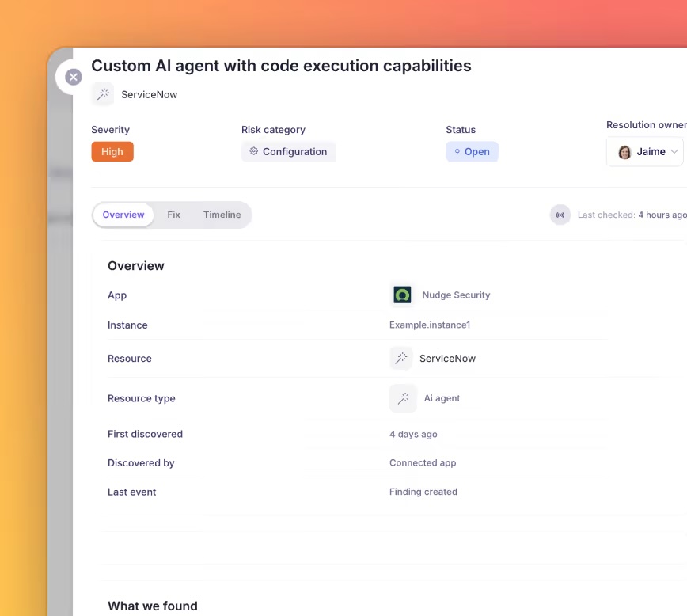This screenshot has height=616, width=687.
Task: Click the Resolution owner label
Action: pyautogui.click(x=647, y=125)
